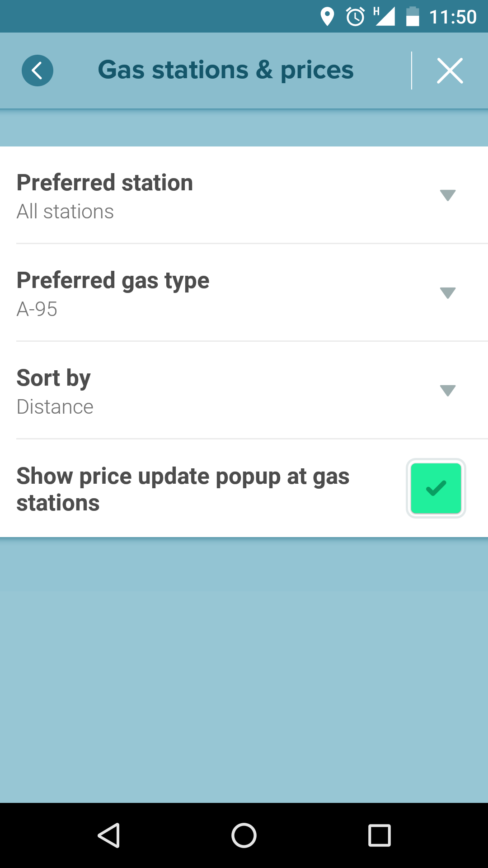488x868 pixels.
Task: Tap the alarm clock status icon
Action: [355, 17]
